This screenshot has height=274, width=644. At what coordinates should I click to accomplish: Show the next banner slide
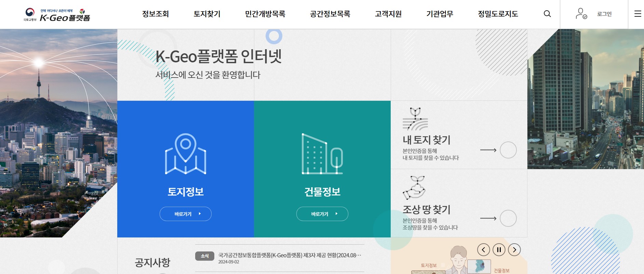click(x=514, y=250)
